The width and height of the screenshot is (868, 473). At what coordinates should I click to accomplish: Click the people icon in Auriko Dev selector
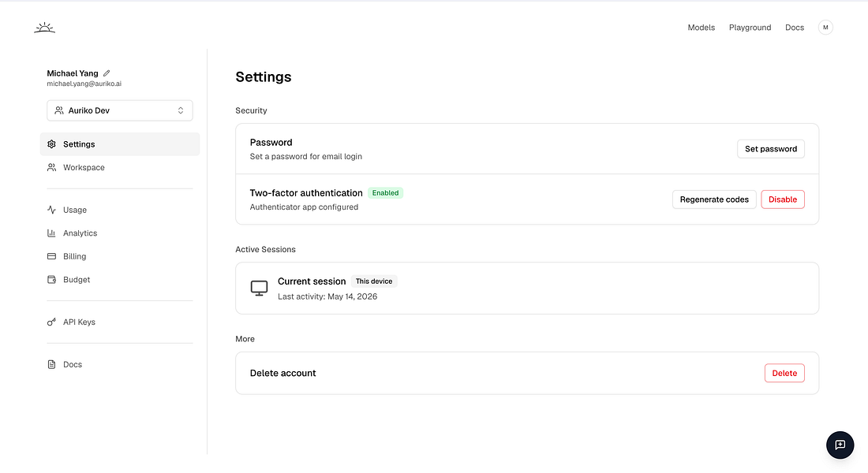[59, 110]
